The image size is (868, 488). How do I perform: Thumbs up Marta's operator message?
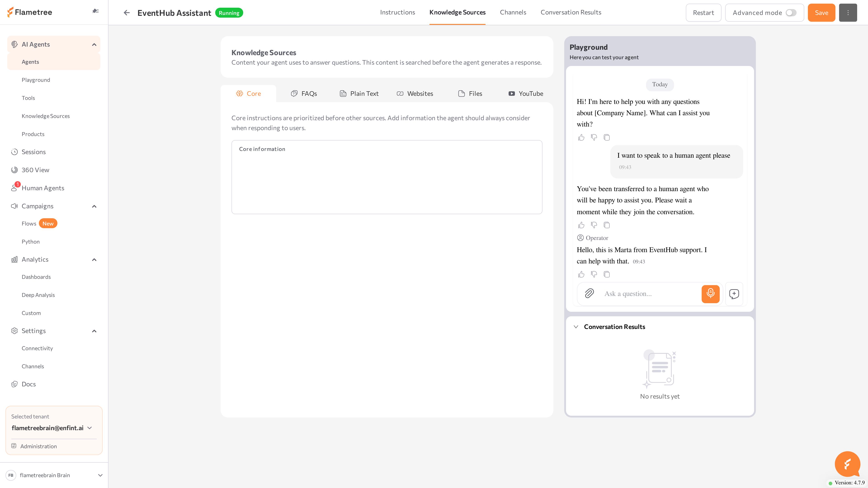581,274
